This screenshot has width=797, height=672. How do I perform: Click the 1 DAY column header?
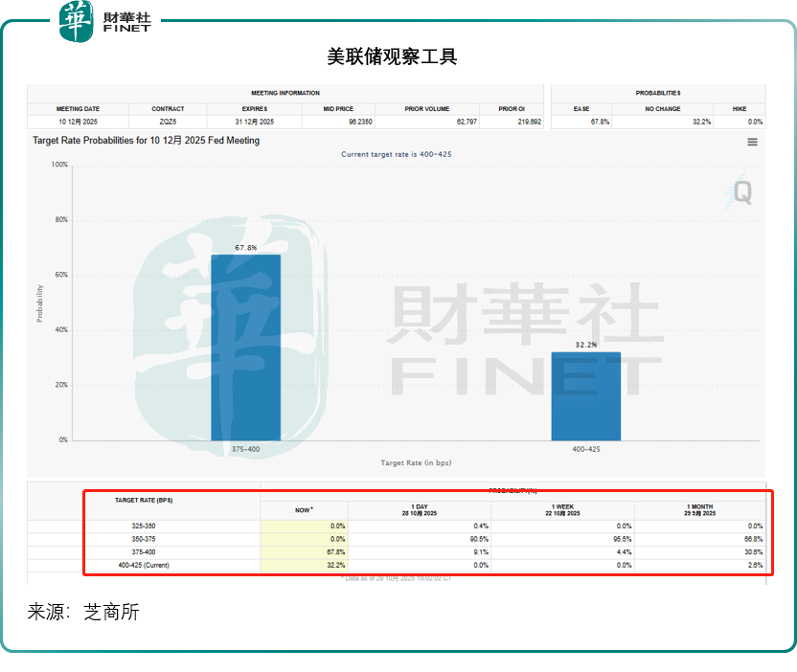[419, 510]
